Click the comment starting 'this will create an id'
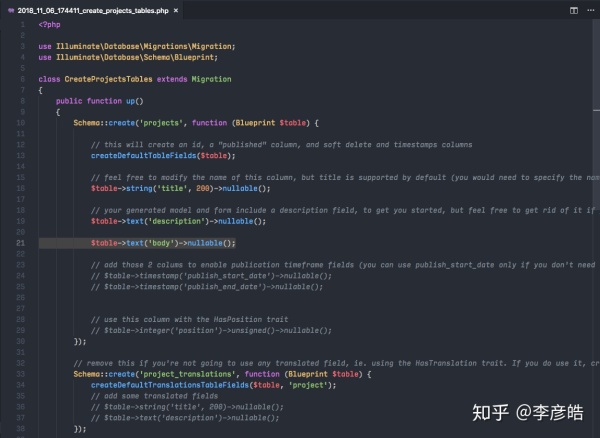 [282, 145]
